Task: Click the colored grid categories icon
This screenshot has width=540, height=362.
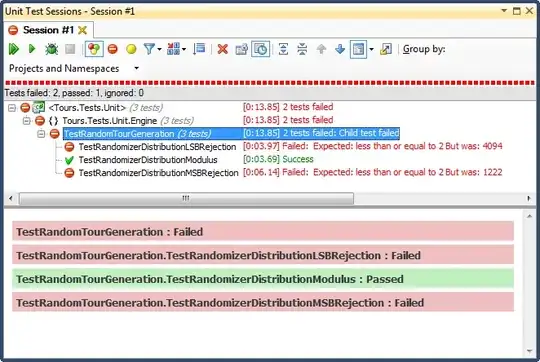Action: [173, 49]
